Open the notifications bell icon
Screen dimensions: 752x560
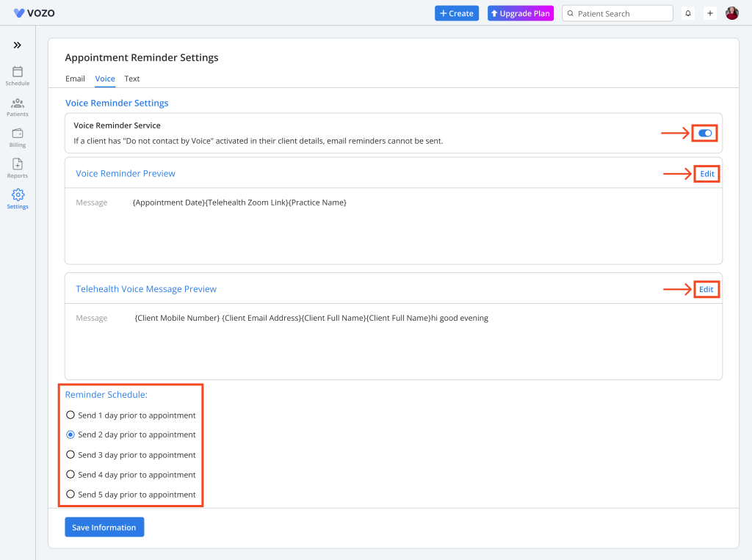tap(687, 13)
